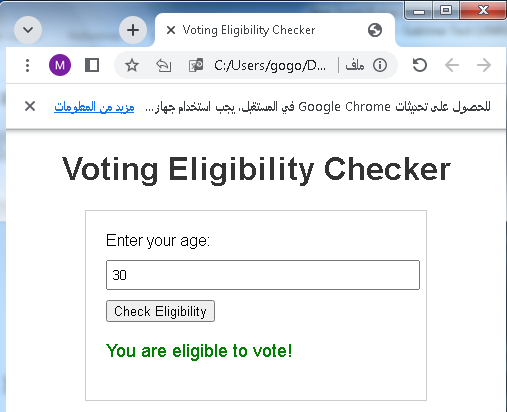Expand the tab search dropdown chevron
The image size is (507, 412).
click(x=28, y=30)
